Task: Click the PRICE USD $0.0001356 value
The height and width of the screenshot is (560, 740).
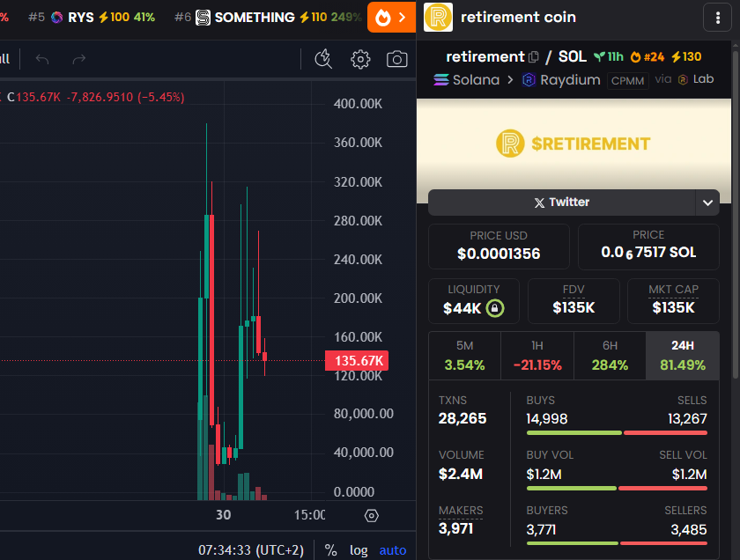Action: point(499,254)
